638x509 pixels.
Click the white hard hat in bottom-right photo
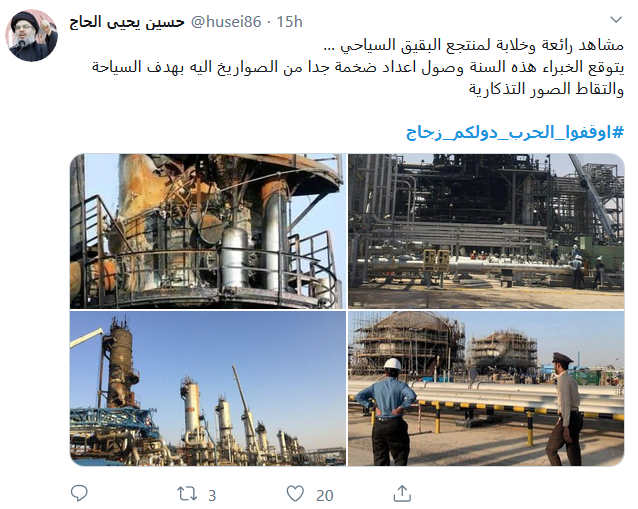(x=392, y=363)
